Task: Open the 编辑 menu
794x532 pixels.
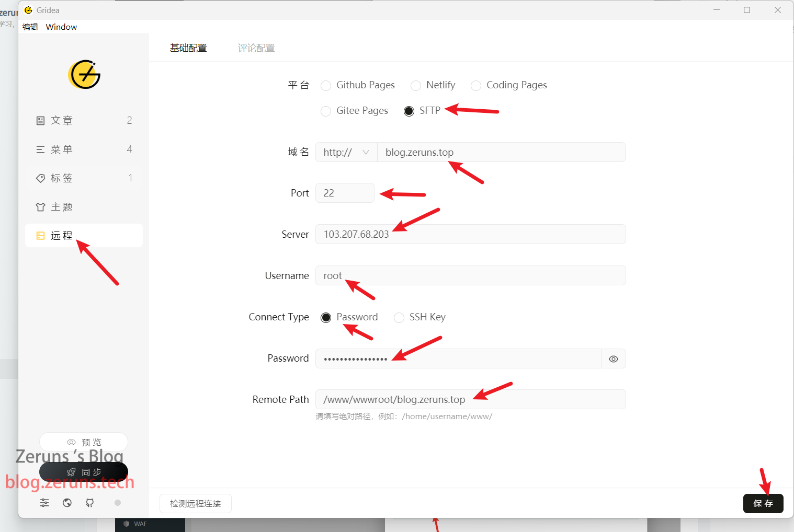Action: (30, 27)
